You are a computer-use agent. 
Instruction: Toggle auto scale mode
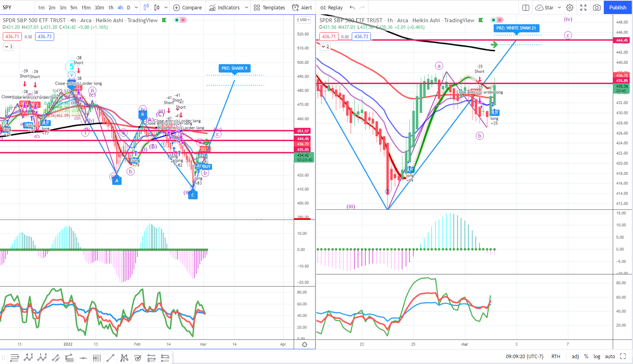click(x=610, y=356)
